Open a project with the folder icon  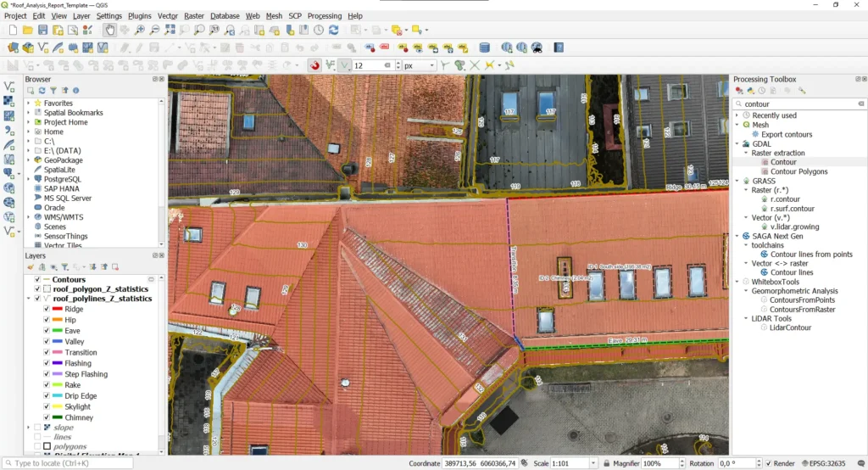pos(28,30)
